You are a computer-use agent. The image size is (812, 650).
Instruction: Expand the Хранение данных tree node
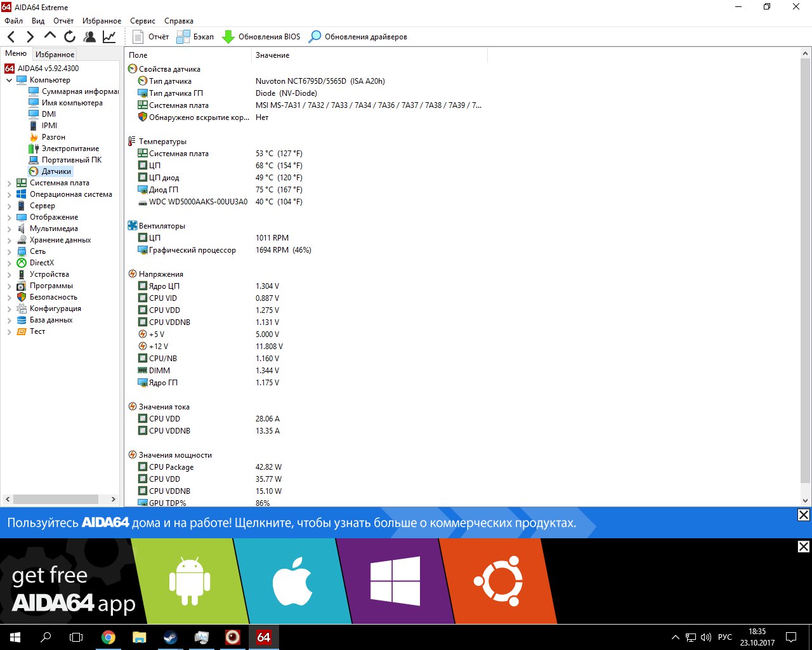click(9, 241)
